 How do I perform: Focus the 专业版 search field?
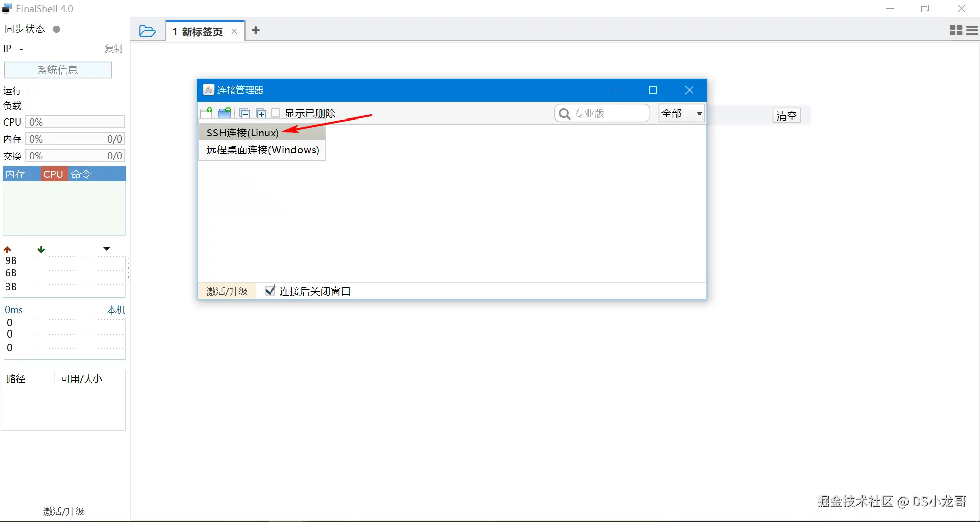[602, 113]
